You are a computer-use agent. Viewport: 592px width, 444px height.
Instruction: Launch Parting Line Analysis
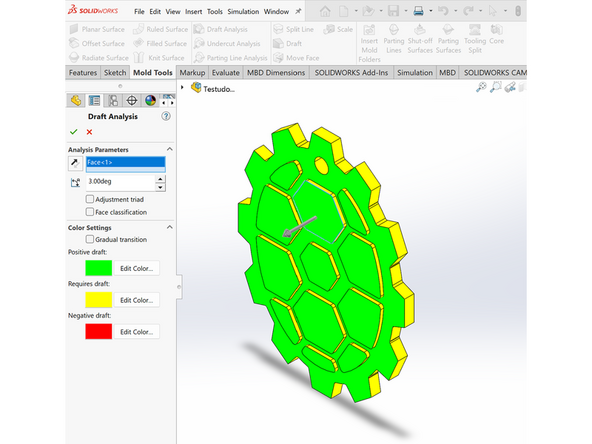[x=231, y=58]
